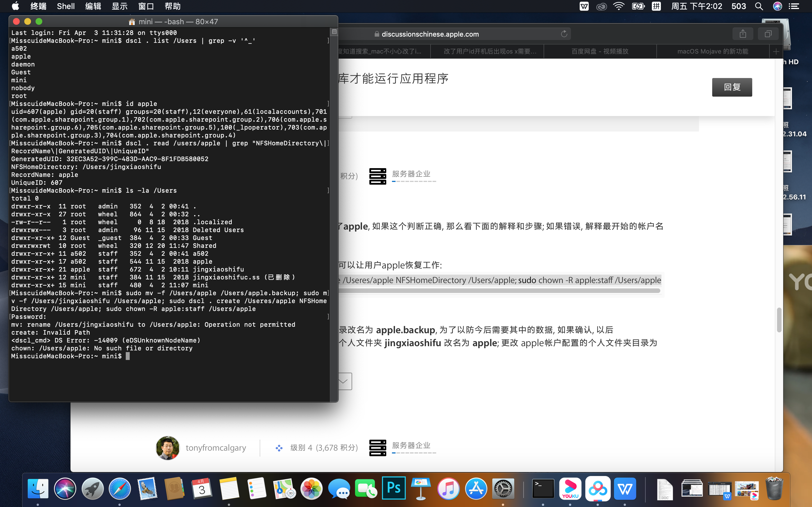
Task: Open Spotlight search in menu bar
Action: (x=759, y=6)
